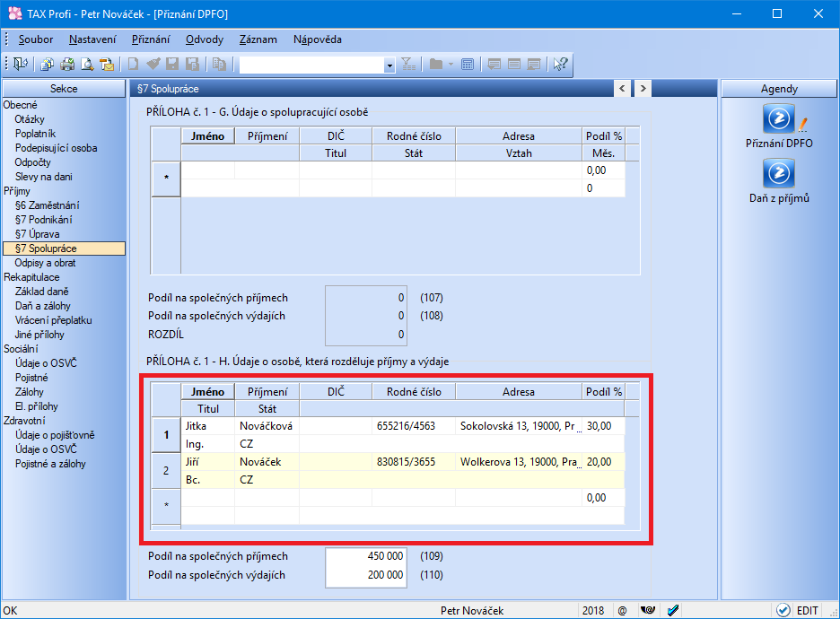Click the post horn status bar icon
This screenshot has width=840, height=619.
648,610
